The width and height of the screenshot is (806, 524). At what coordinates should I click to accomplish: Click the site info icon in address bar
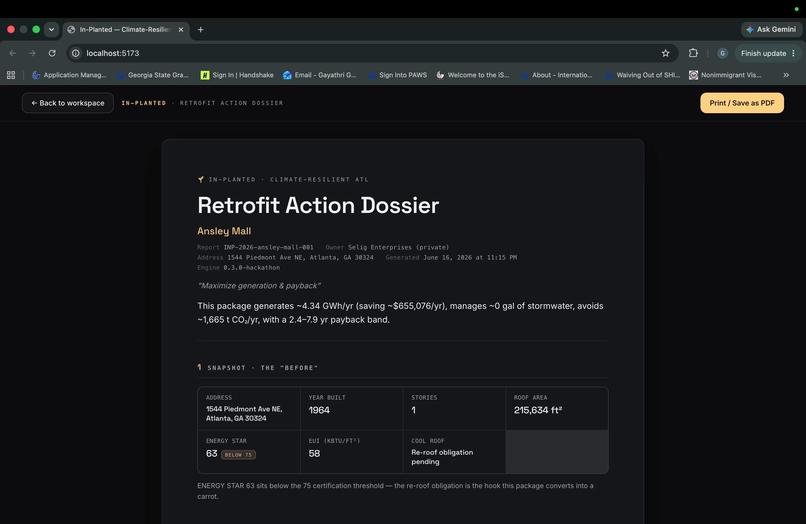coord(76,53)
